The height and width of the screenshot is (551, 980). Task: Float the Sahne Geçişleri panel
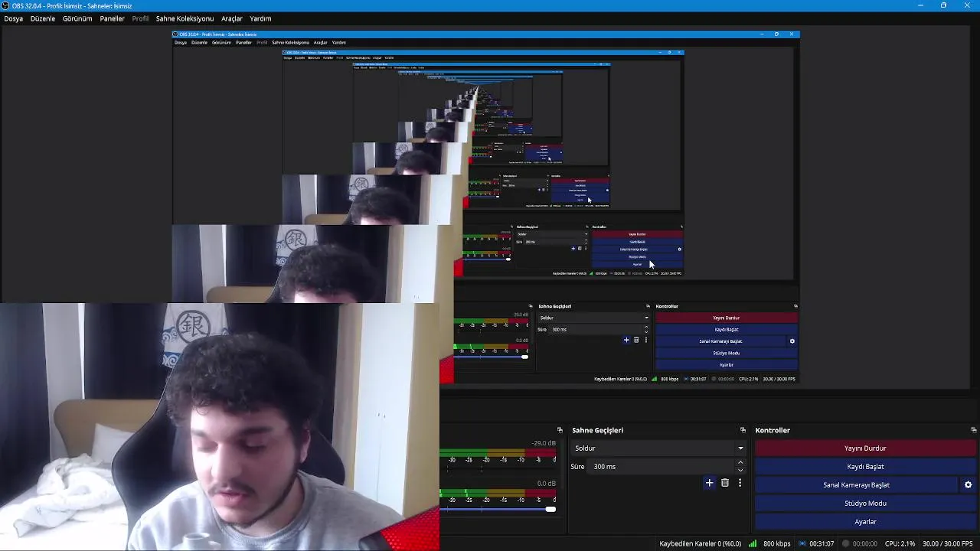tap(743, 430)
